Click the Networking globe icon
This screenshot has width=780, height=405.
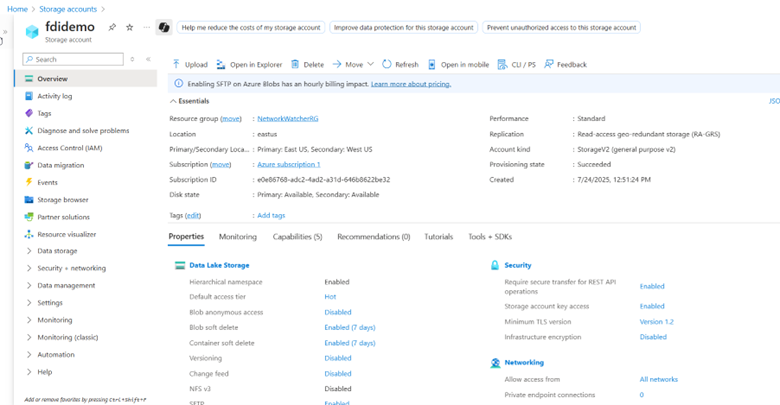[x=495, y=363]
